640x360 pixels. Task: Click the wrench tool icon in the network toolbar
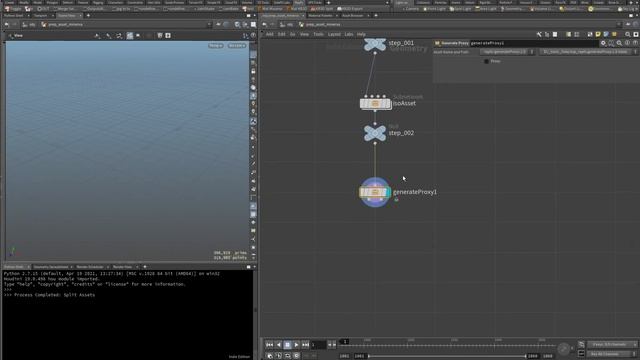click(539, 35)
